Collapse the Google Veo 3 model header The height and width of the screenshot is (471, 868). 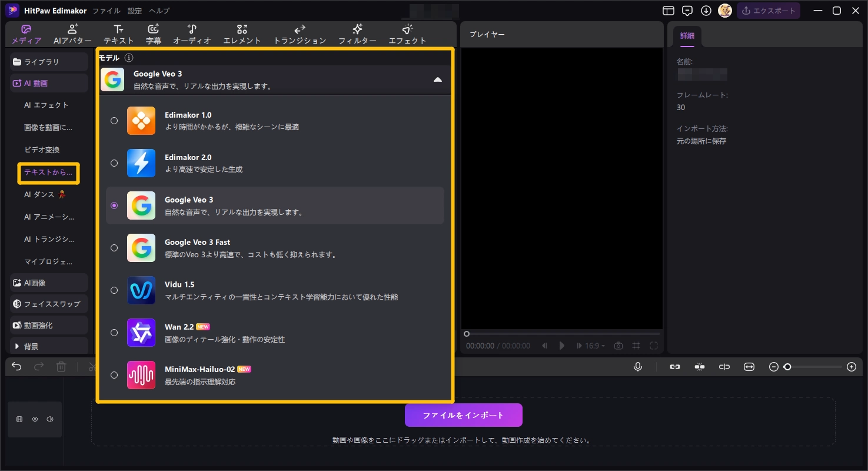click(x=438, y=79)
